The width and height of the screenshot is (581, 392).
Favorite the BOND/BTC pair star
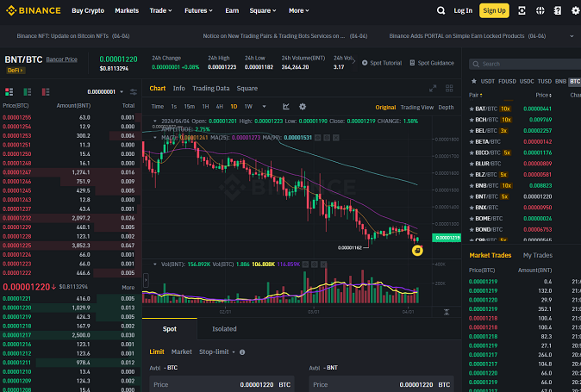(472, 229)
